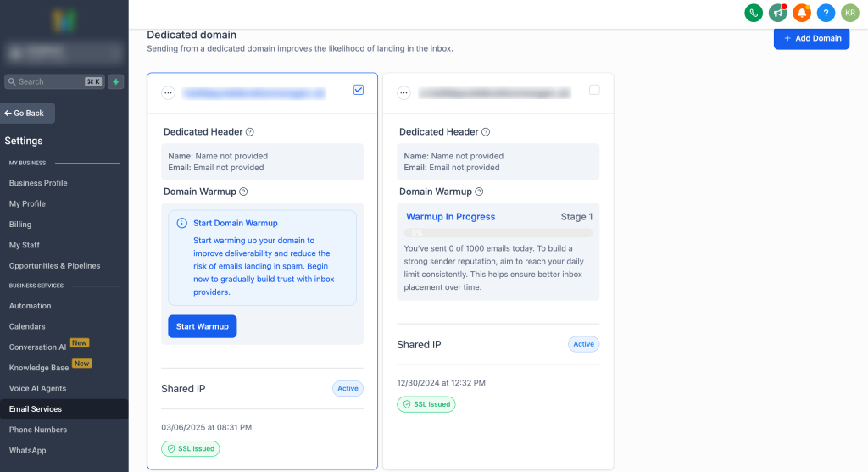Uncheck the first domain card checkbox
This screenshot has width=868, height=472.
359,90
